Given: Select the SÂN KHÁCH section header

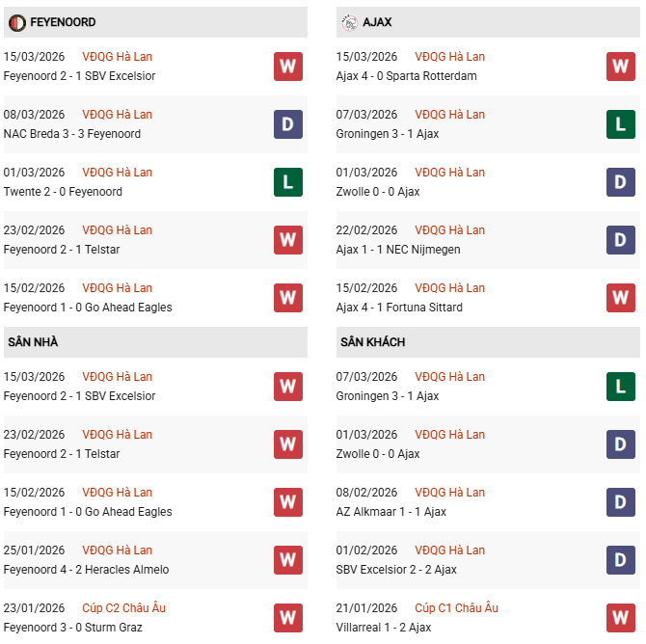Looking at the screenshot, I should 372,342.
